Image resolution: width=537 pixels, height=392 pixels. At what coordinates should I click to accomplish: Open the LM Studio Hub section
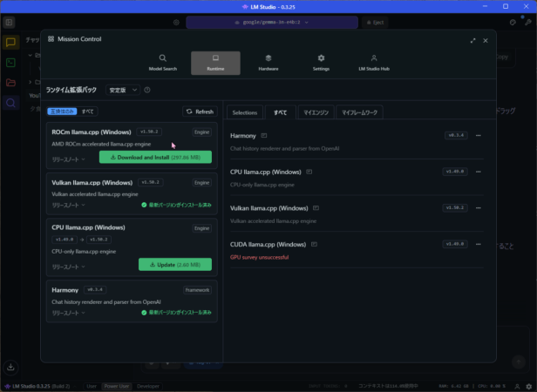click(374, 63)
